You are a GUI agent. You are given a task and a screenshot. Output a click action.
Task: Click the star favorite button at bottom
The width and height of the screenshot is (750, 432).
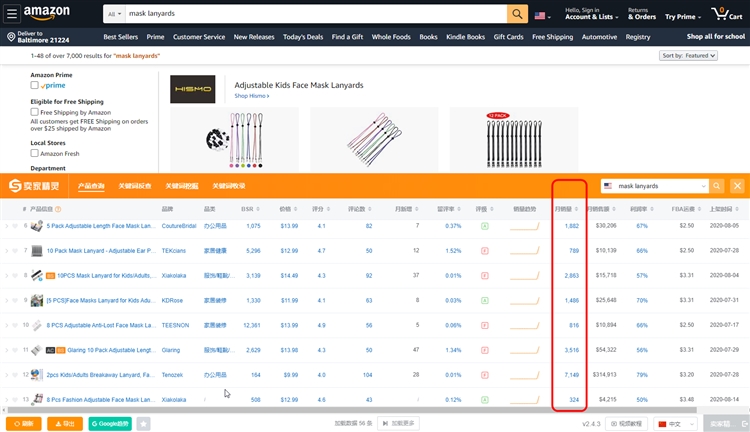[144, 424]
